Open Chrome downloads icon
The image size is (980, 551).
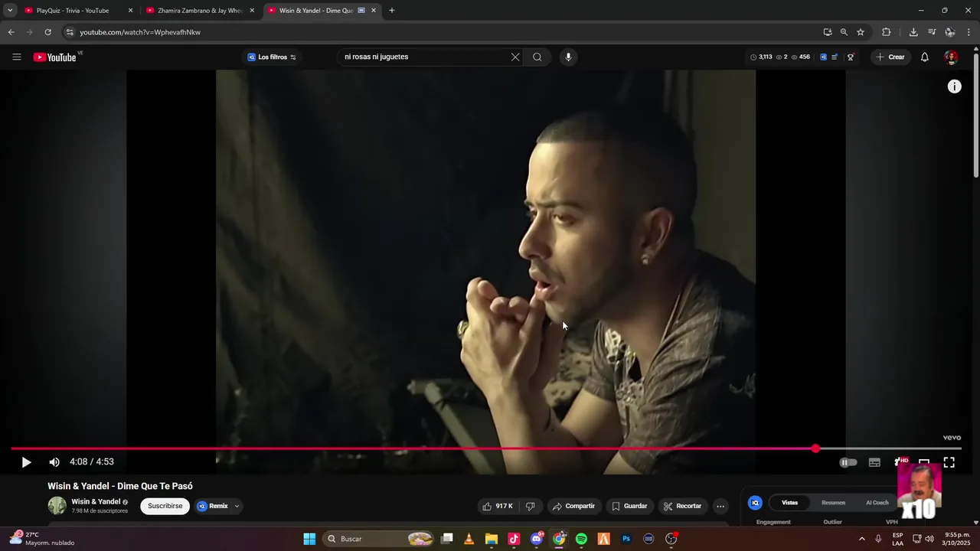pos(913,32)
